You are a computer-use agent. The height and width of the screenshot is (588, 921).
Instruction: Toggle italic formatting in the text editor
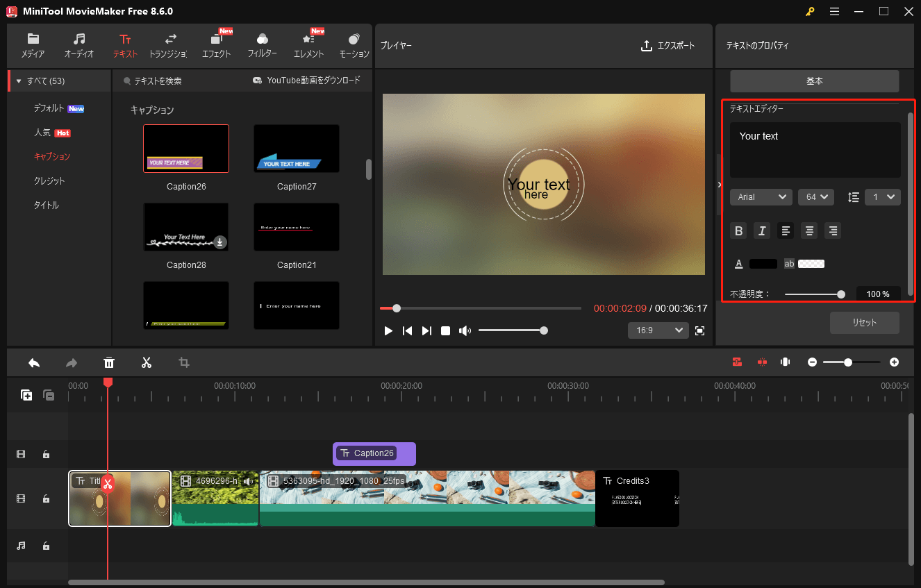[762, 230]
